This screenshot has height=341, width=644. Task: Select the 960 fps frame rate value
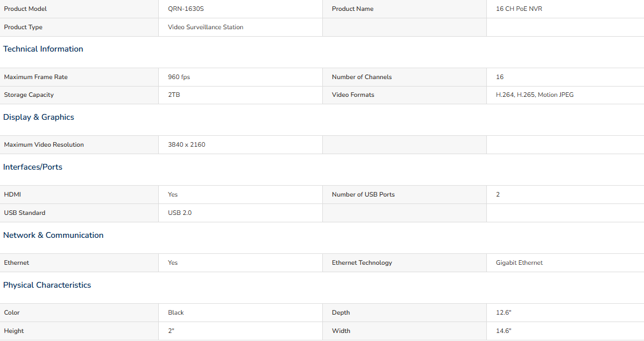coord(179,77)
